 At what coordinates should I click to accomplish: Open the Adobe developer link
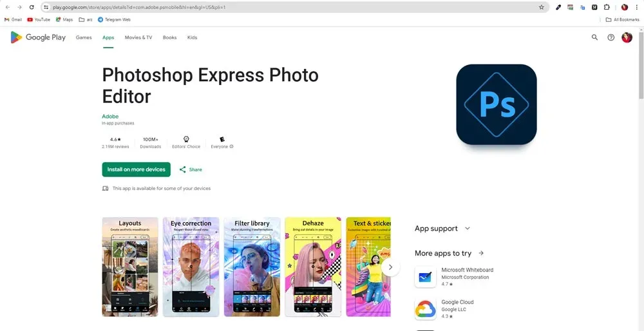click(x=110, y=116)
